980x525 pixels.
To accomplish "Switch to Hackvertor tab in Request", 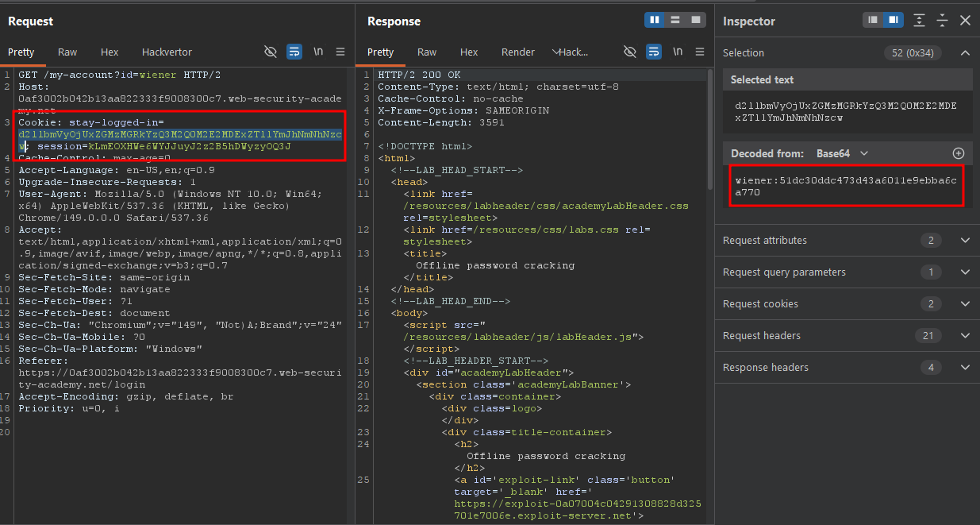I will click(x=167, y=52).
